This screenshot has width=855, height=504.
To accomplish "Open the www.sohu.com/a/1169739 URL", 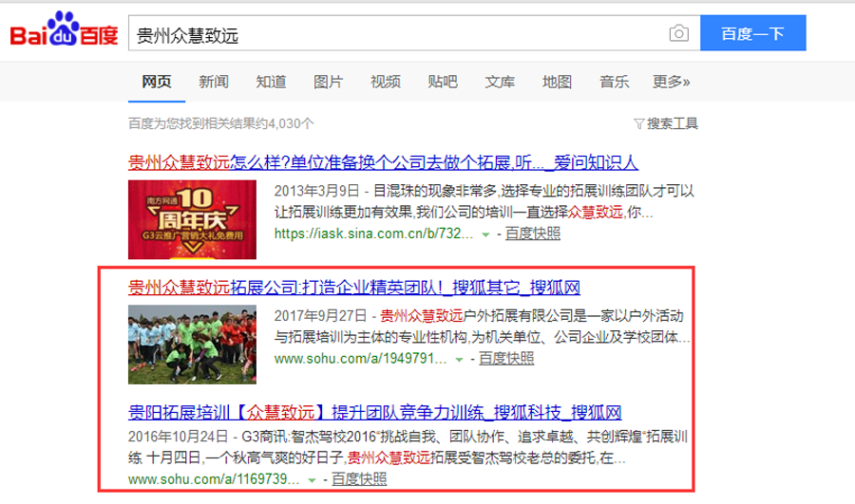I will [x=214, y=479].
